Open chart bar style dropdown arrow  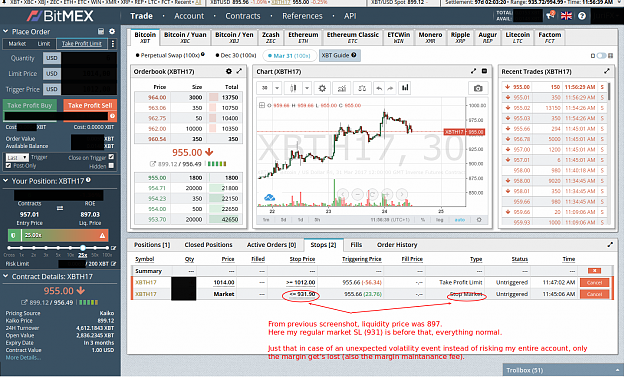307,88
